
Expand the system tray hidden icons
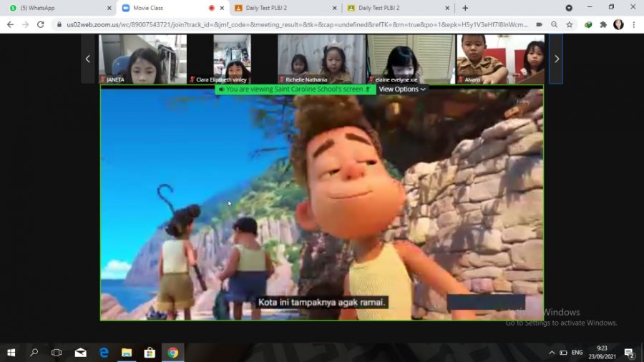pos(552,353)
